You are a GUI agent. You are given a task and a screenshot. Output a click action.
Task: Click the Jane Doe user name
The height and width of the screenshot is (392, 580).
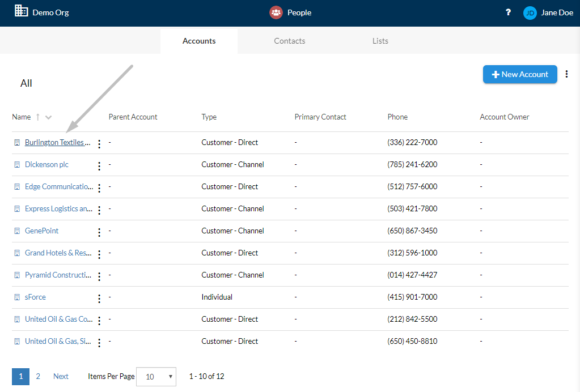557,12
